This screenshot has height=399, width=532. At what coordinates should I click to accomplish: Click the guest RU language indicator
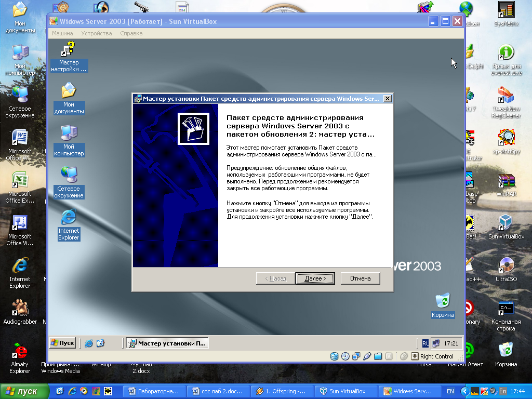tap(425, 343)
